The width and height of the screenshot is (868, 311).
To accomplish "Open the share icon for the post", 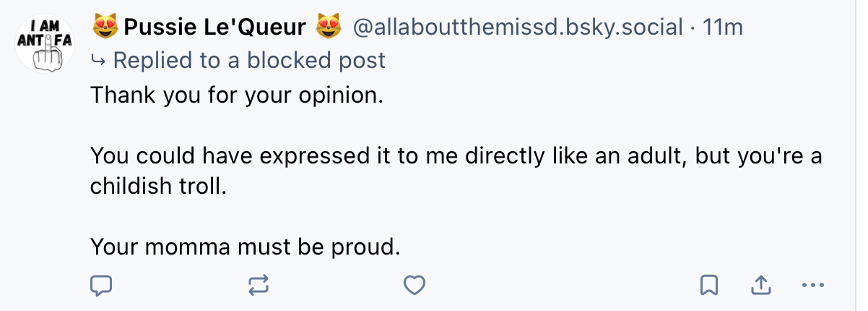I will [x=760, y=286].
